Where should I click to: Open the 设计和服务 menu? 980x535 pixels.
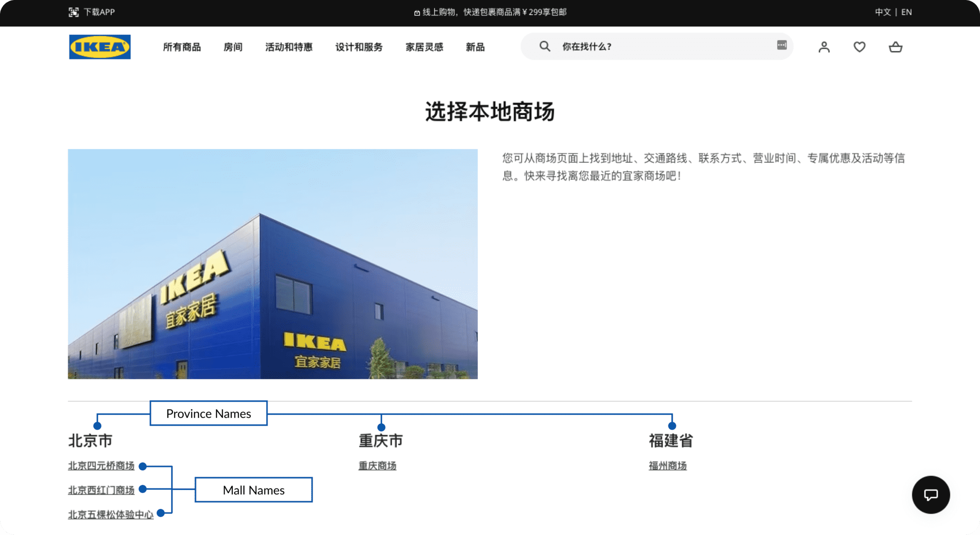(x=359, y=47)
